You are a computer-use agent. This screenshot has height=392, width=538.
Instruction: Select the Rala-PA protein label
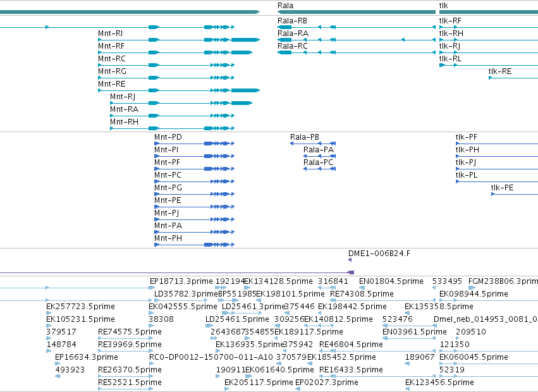click(319, 150)
